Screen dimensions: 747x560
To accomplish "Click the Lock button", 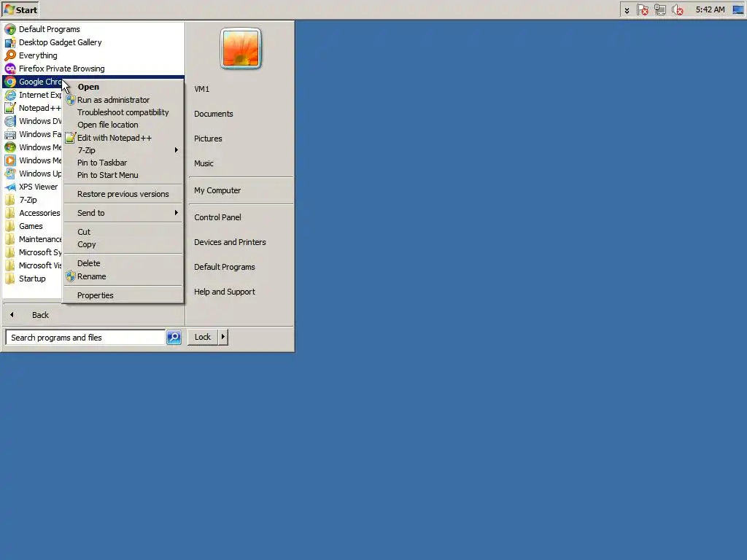I will pos(203,337).
